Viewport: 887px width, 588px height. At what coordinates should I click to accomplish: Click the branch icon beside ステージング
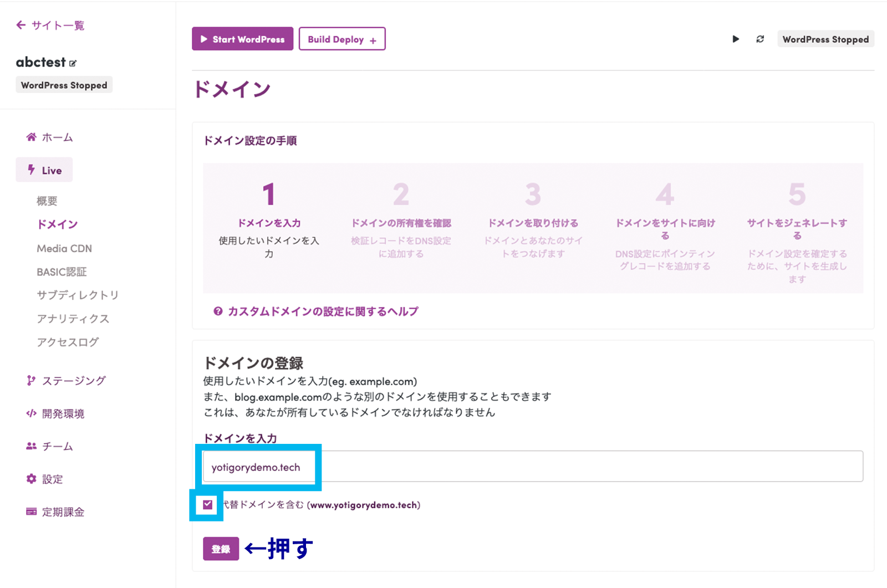(31, 380)
